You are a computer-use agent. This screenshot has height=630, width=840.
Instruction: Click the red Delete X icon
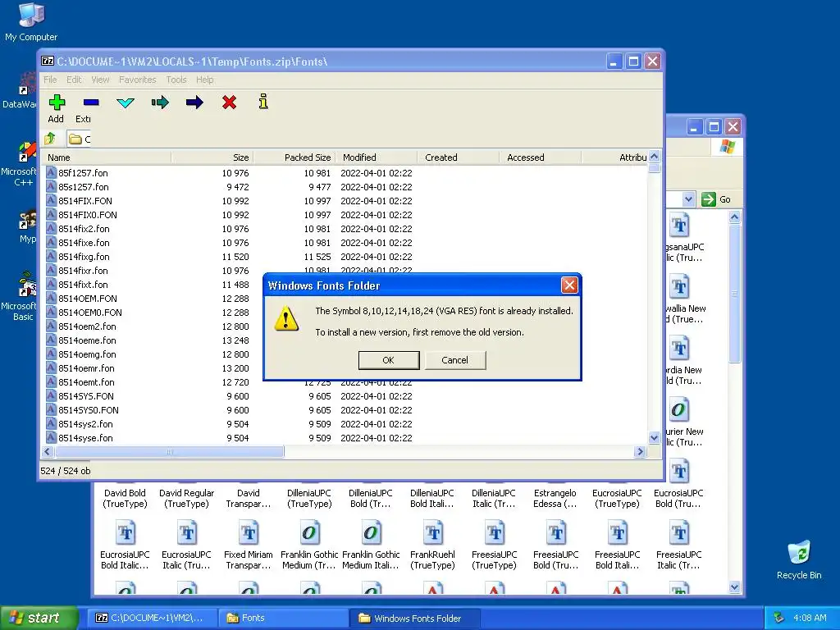(x=230, y=103)
